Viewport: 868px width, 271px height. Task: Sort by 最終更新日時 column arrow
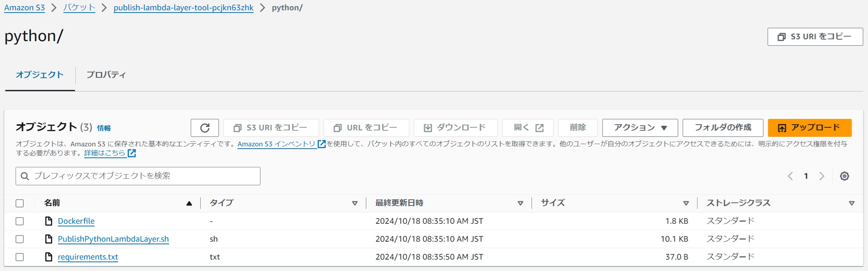click(x=520, y=203)
